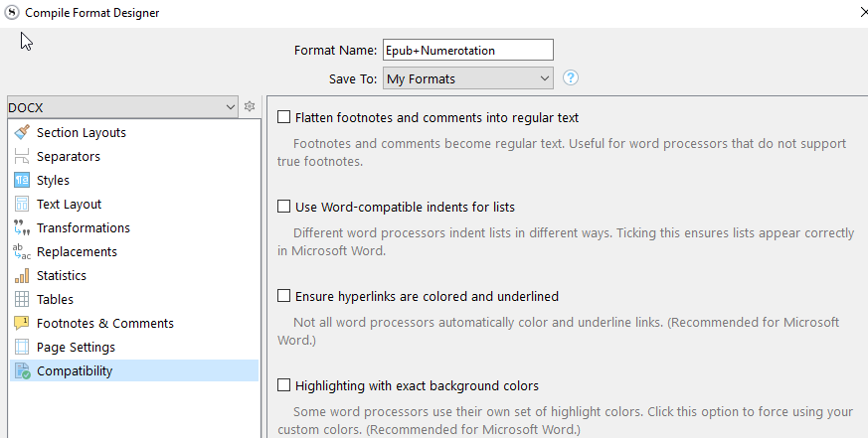Open the Save To formats dropdown
This screenshot has width=868, height=438.
467,77
